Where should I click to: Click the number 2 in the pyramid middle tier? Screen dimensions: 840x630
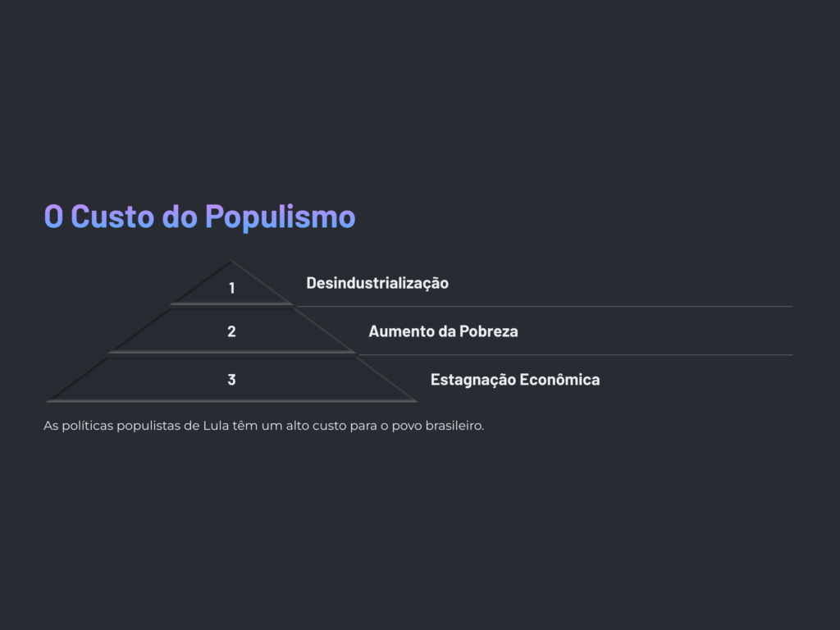231,331
